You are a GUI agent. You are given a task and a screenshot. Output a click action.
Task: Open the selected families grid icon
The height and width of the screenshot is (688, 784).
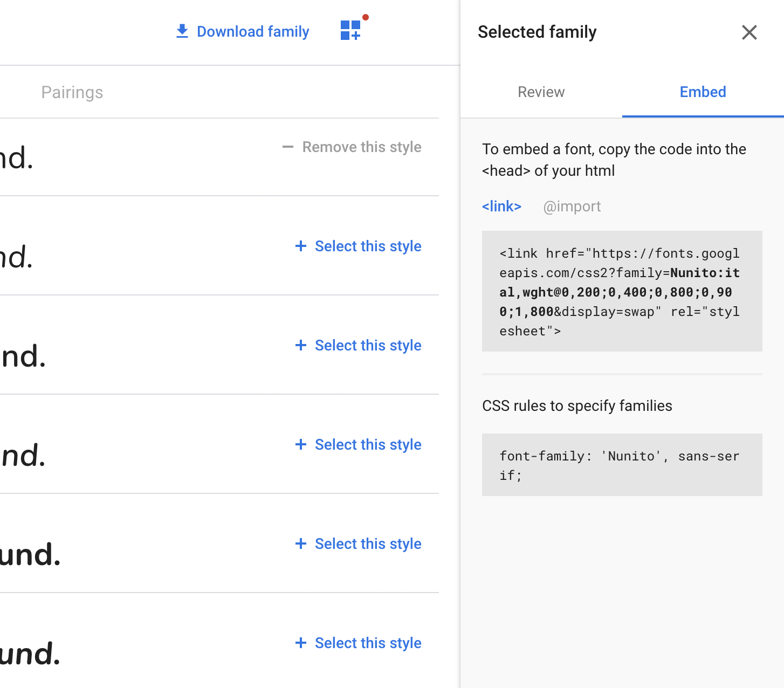click(350, 30)
